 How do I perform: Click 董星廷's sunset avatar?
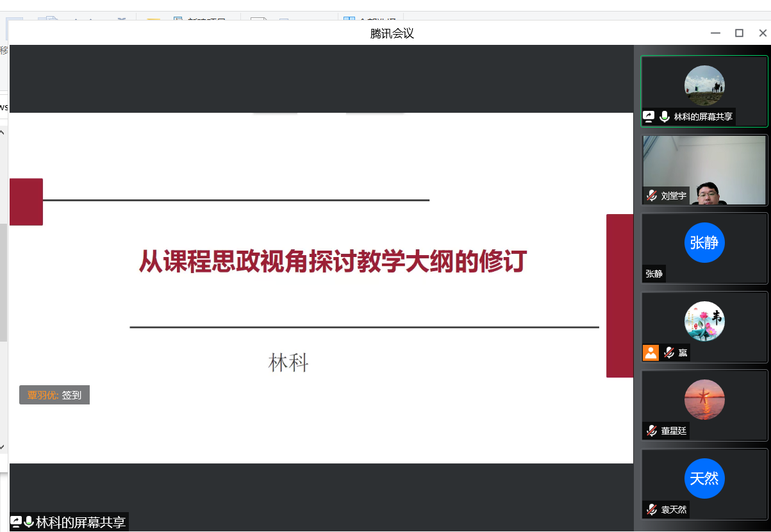(704, 400)
